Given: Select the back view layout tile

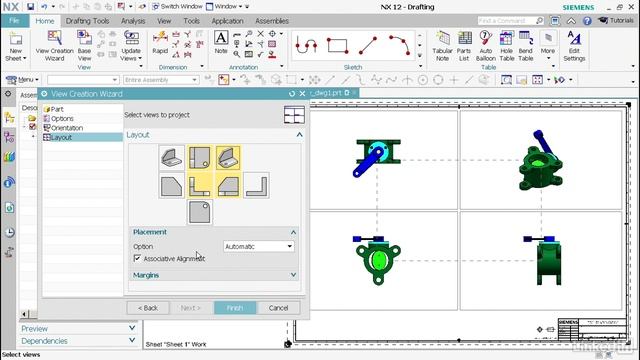Looking at the screenshot, I should pos(256,185).
